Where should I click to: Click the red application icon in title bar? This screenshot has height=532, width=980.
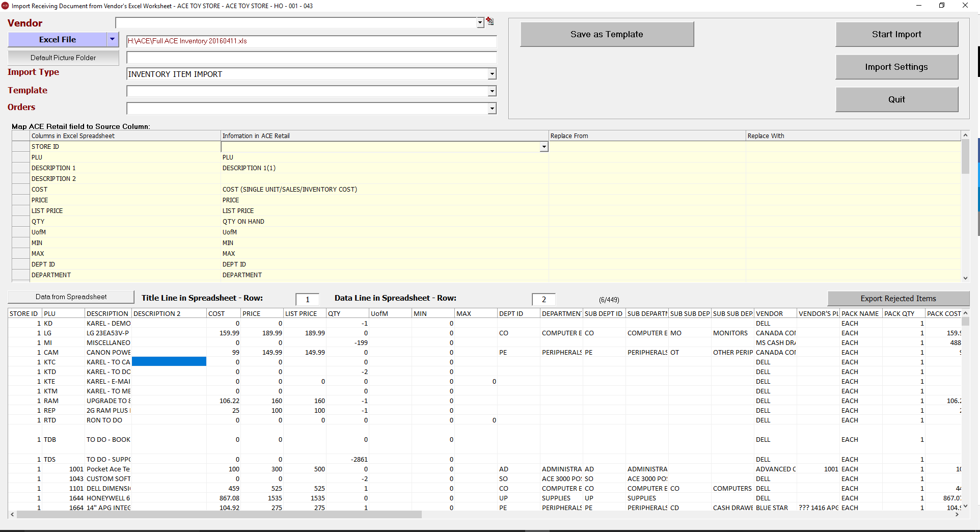coord(5,6)
